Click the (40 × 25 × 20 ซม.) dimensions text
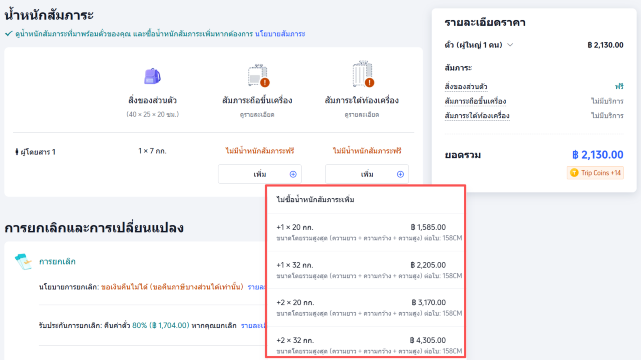This screenshot has width=641, height=360. (152, 115)
